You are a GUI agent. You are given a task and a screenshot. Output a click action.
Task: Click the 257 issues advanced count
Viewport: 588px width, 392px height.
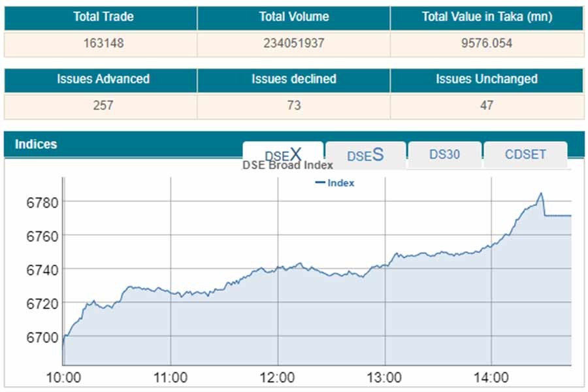pos(103,105)
